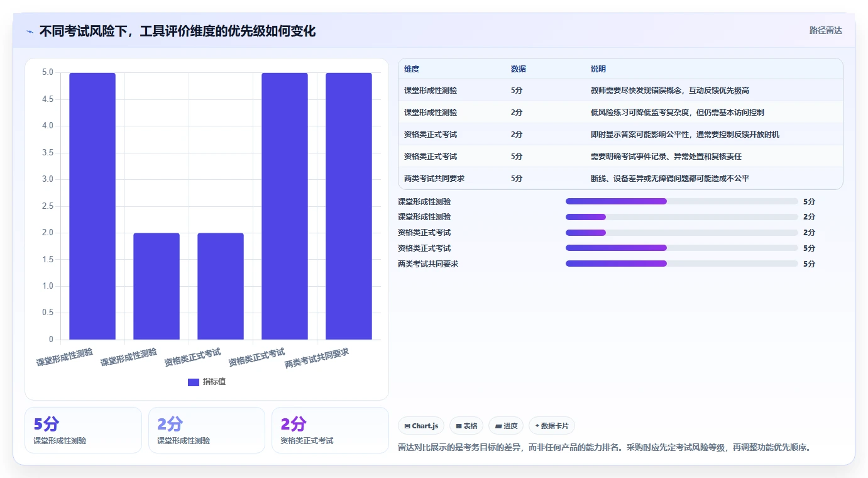This screenshot has height=478, width=868.
Task: Click the cell 断线、设备差异或无障碍问题都可能造成不公平
Action: pos(670,179)
